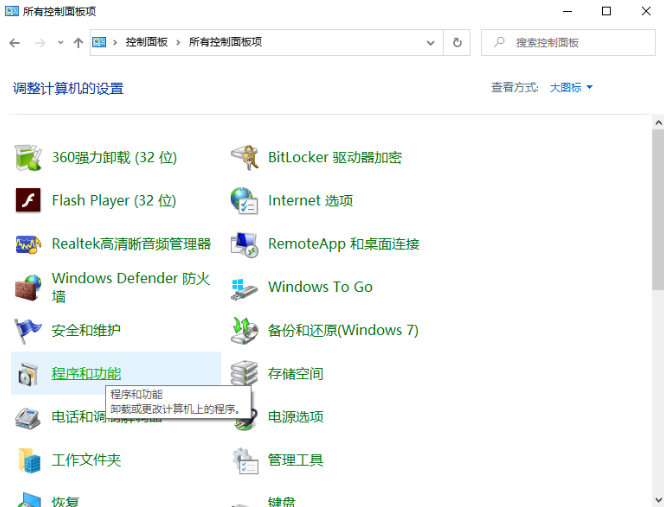
Task: Click the Windows Defender 防火墙 icon
Action: pos(27,287)
